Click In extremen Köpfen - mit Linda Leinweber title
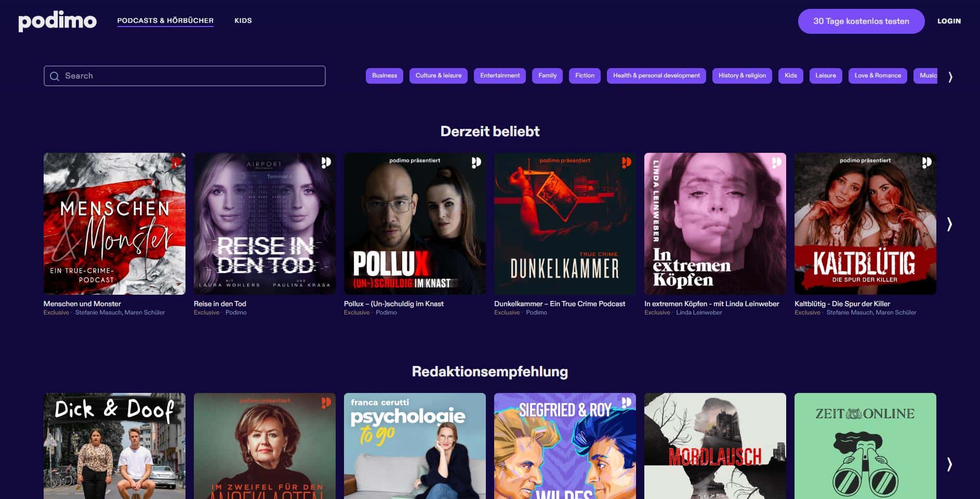 pyautogui.click(x=712, y=304)
